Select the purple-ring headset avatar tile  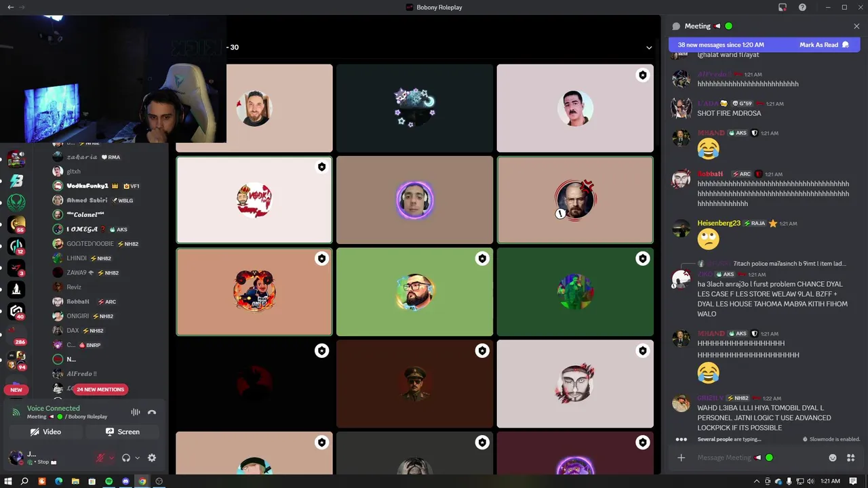point(414,200)
